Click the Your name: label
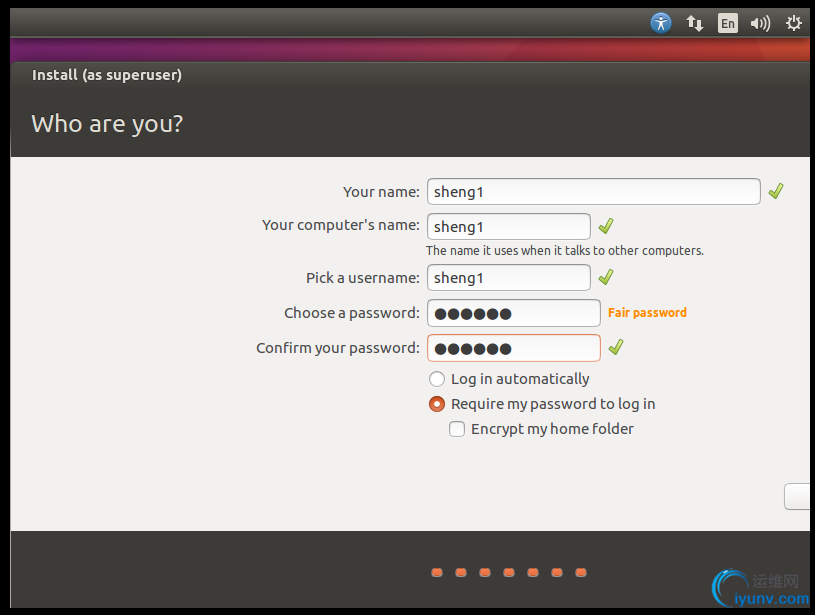 [381, 192]
